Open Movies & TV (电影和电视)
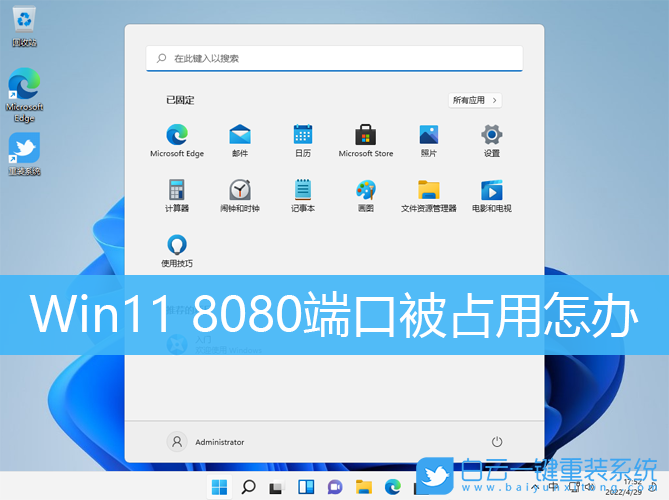The height and width of the screenshot is (500, 669). coord(492,196)
